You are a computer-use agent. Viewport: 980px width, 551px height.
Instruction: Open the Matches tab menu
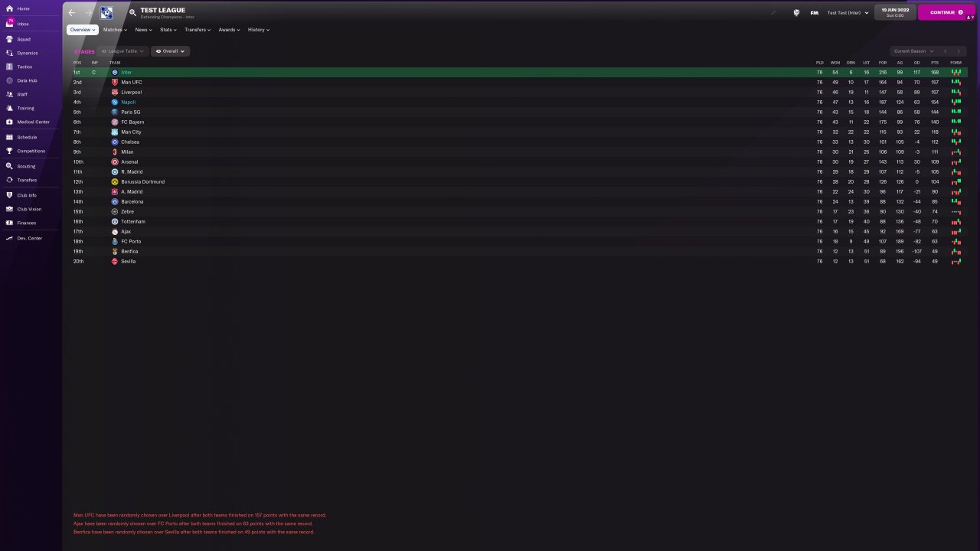(x=115, y=30)
